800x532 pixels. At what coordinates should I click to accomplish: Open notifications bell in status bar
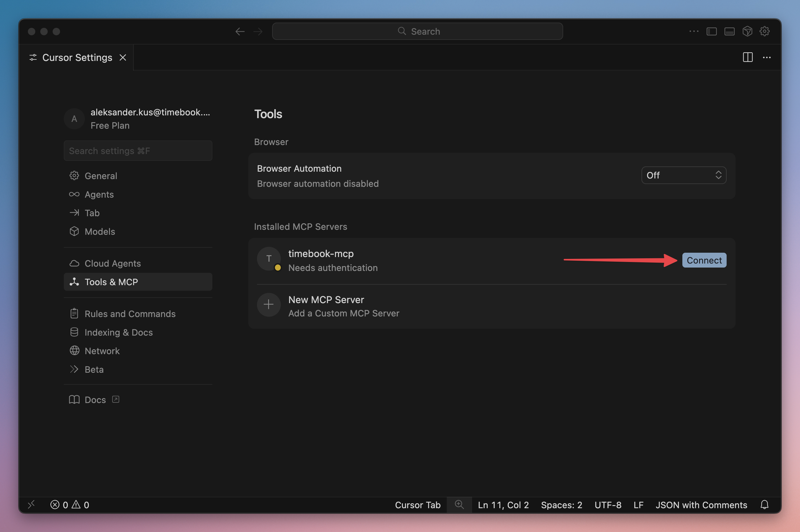(x=764, y=504)
